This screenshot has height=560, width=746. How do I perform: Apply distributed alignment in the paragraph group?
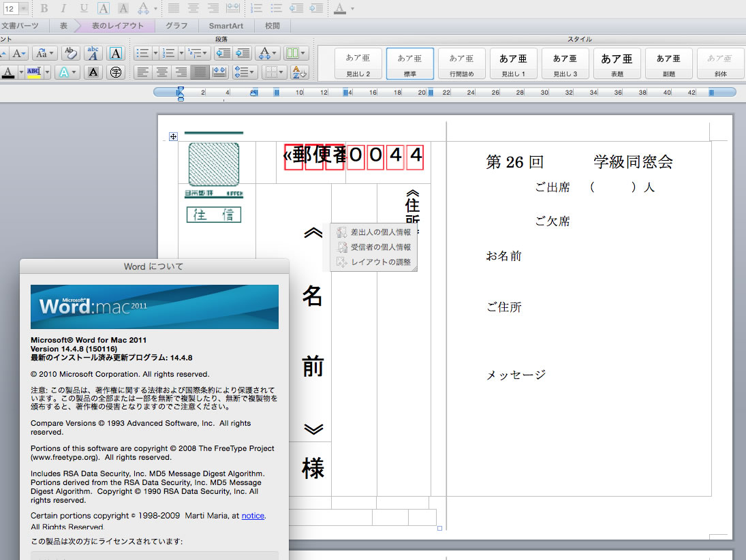(219, 72)
